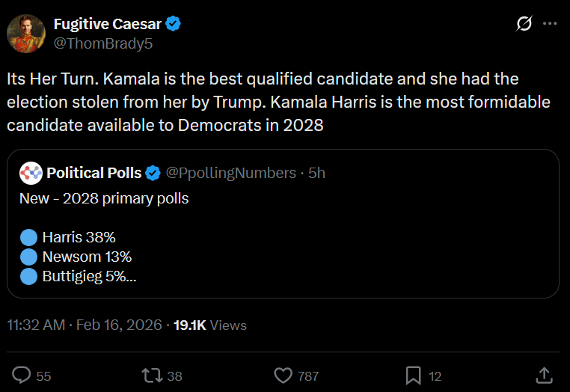Click the Grok explain icon
570x392 pixels.
pos(524,24)
